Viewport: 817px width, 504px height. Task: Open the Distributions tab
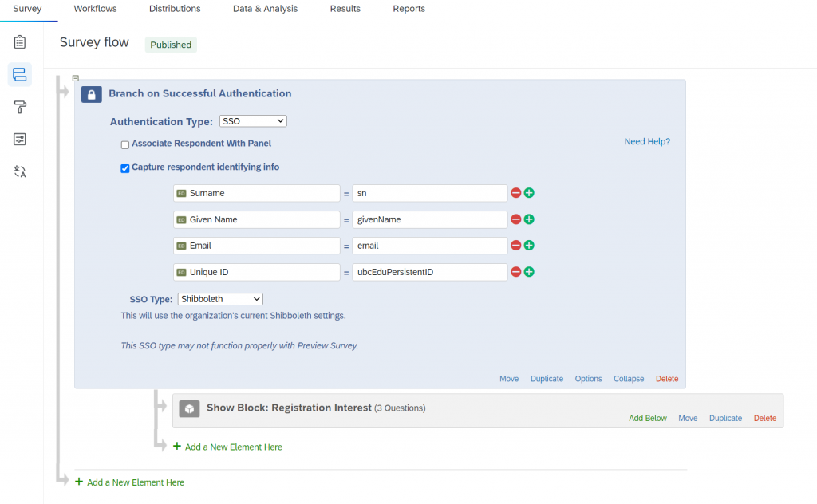coord(175,9)
